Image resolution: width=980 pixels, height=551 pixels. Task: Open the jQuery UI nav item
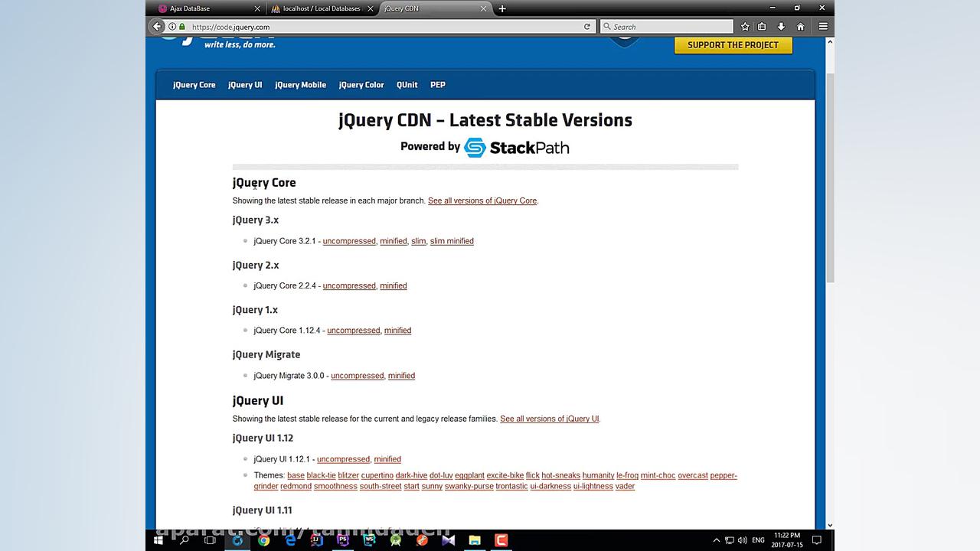click(x=245, y=85)
